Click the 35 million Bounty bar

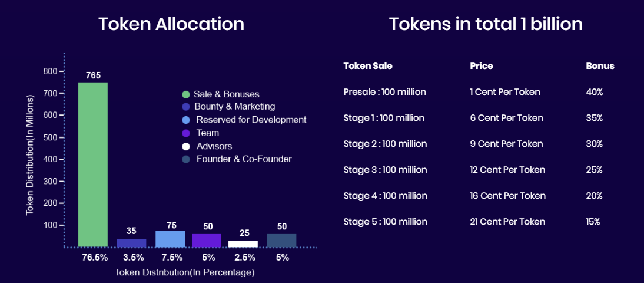pos(131,243)
